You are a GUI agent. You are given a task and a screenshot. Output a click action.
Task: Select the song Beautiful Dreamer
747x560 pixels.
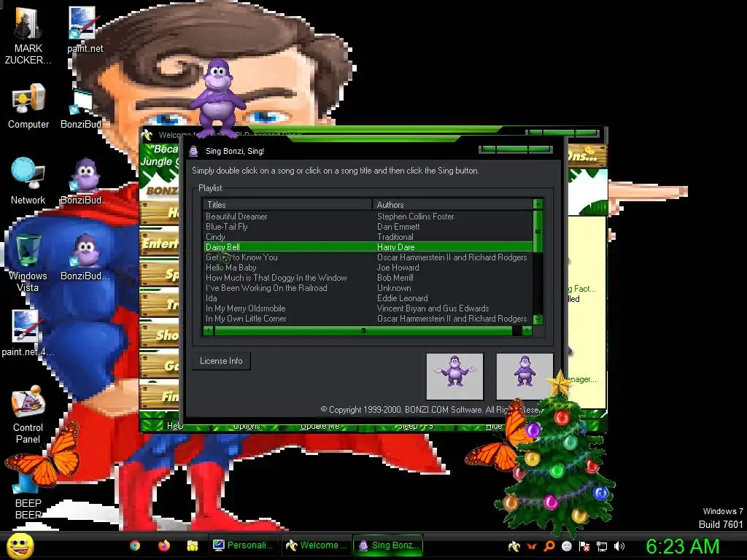pos(236,216)
